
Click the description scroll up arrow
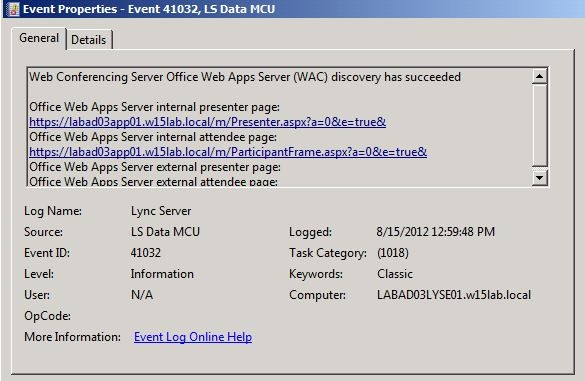point(539,76)
